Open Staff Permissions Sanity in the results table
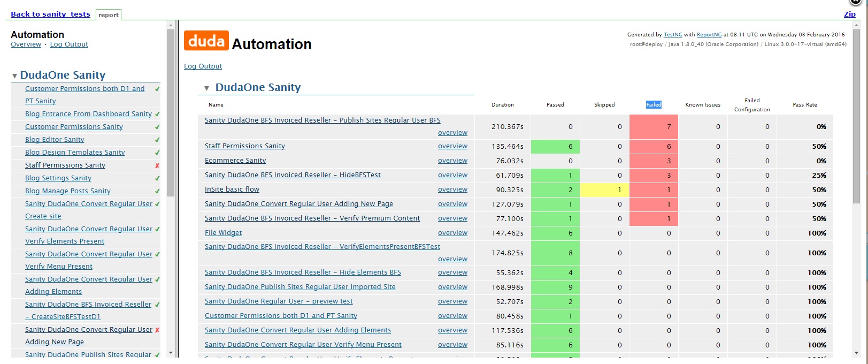 (245, 146)
